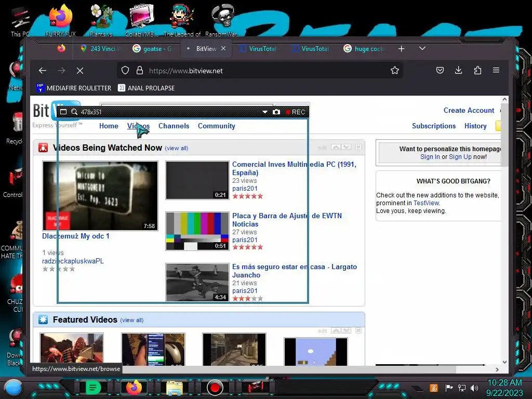Open the Team Fortress featured video thumbnail
This screenshot has width=532, height=399.
click(x=72, y=350)
